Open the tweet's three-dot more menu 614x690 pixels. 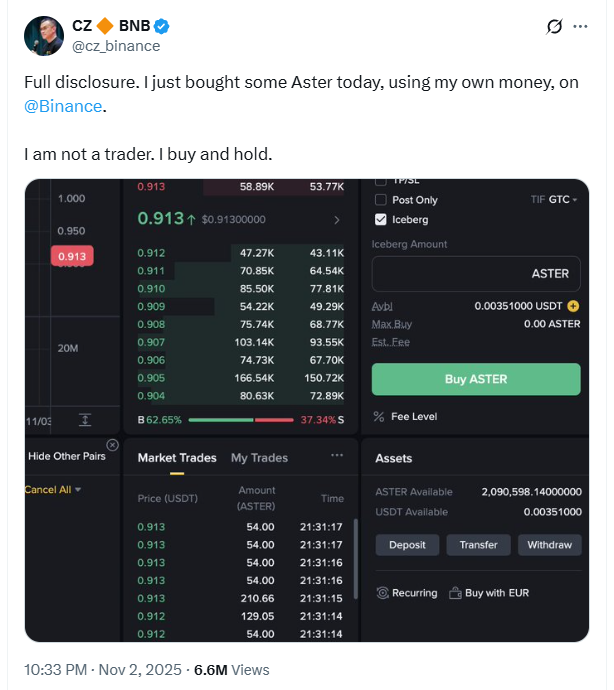coord(580,27)
